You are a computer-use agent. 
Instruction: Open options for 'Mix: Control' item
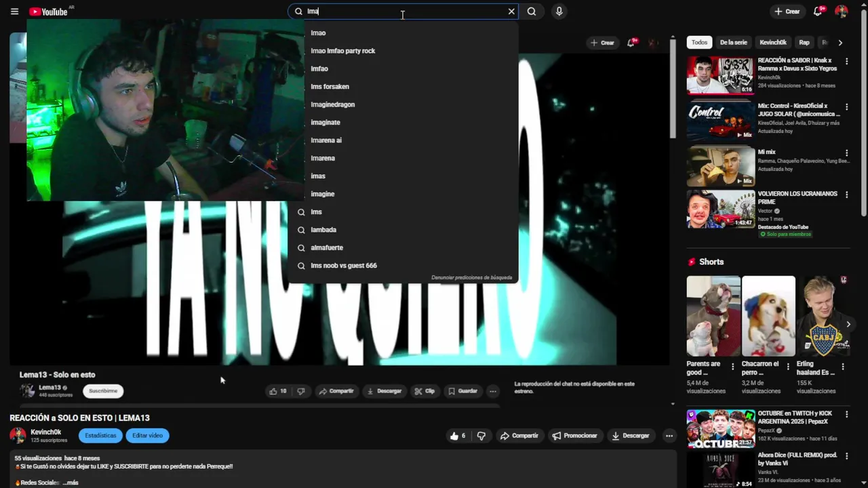[x=846, y=107]
